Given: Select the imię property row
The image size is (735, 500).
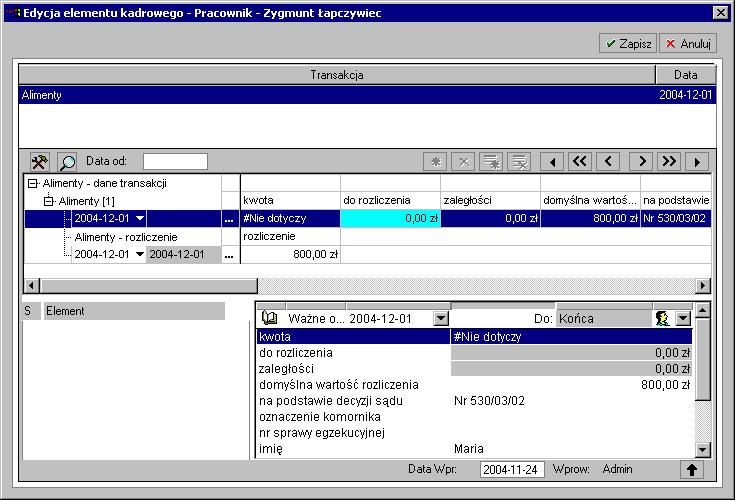Looking at the screenshot, I should (474, 448).
